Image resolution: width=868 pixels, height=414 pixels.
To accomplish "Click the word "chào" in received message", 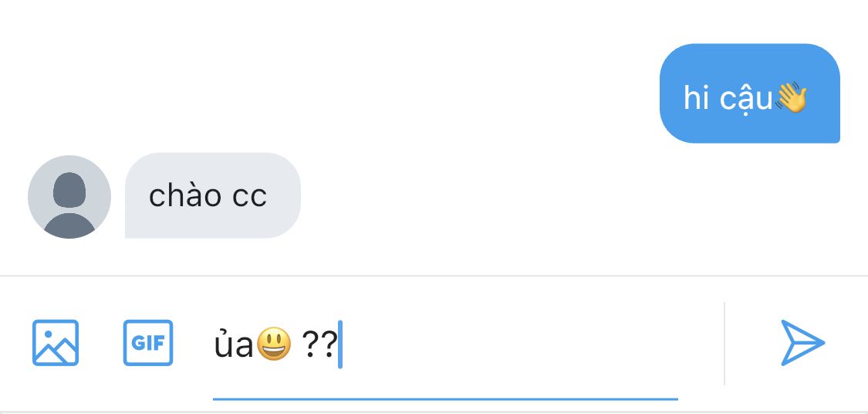I will tap(185, 195).
